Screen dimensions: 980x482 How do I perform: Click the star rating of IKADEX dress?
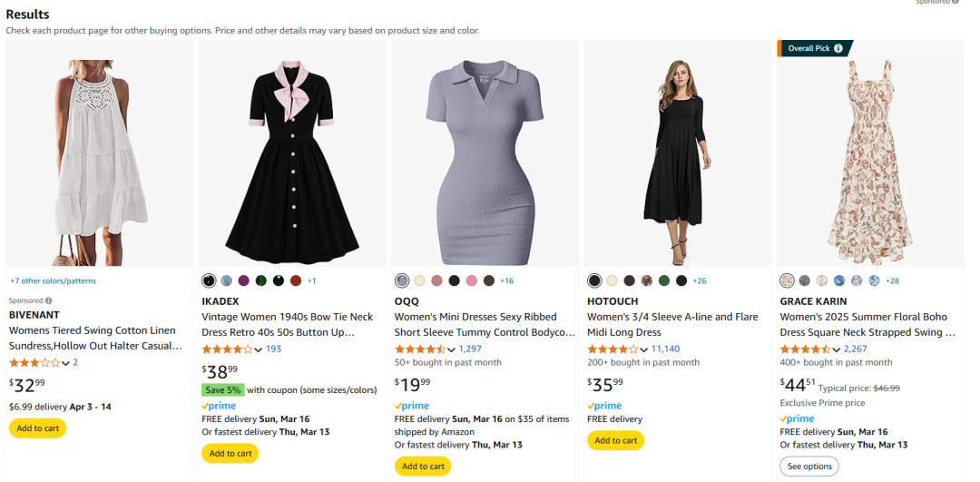pos(228,349)
